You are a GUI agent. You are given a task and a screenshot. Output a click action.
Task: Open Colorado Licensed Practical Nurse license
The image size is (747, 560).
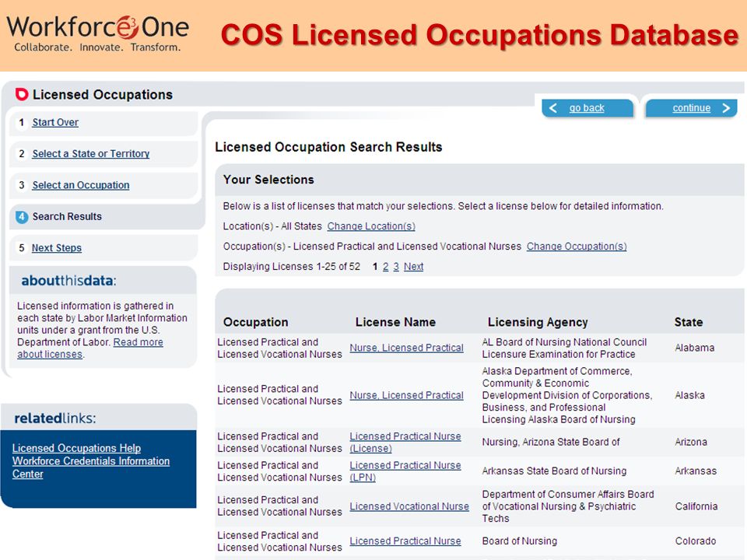pyautogui.click(x=405, y=541)
